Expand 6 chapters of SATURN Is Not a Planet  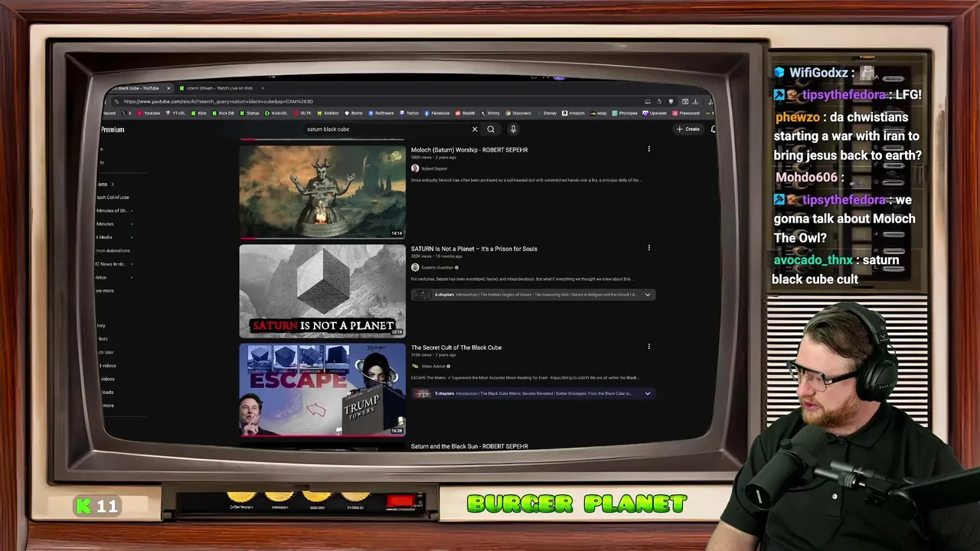pyautogui.click(x=648, y=295)
